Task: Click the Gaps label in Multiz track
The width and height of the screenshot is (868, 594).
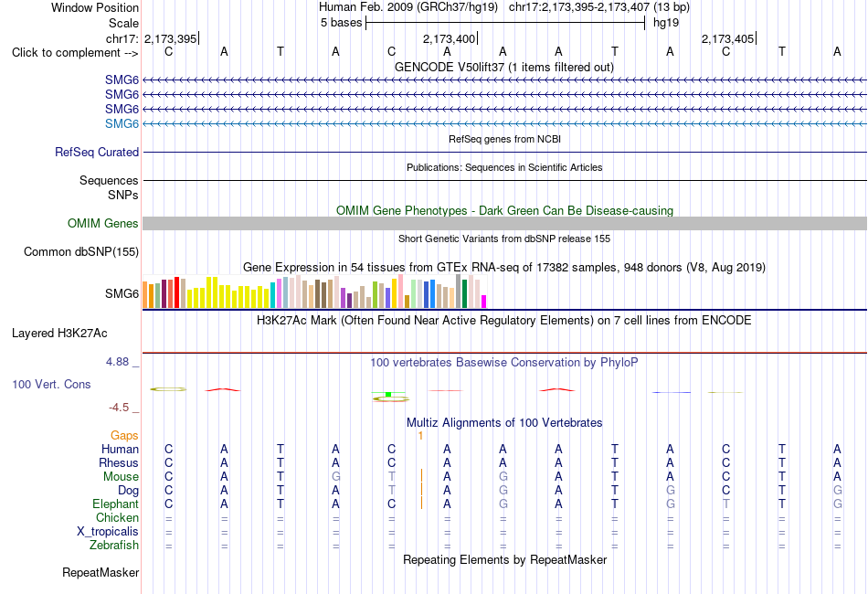Action: coord(124,436)
